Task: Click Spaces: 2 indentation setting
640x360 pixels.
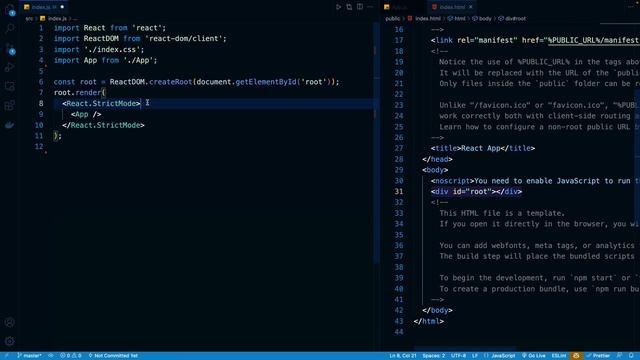Action: pos(434,356)
